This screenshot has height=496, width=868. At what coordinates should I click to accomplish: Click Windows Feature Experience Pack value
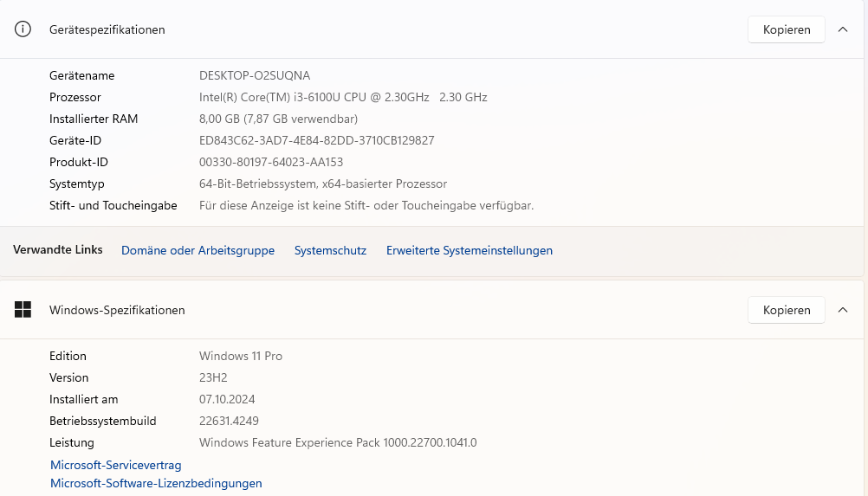(338, 442)
